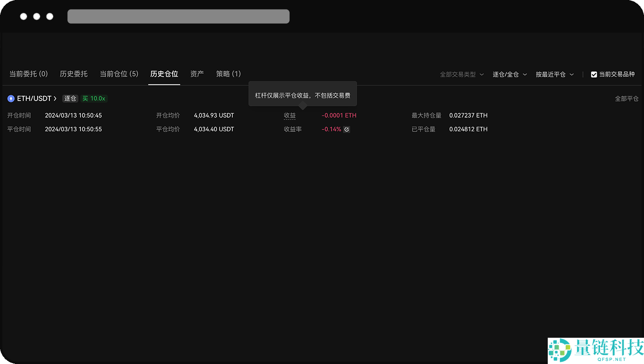Uncheck the 当前交易品种 checkbox
The image size is (644, 364).
pyautogui.click(x=594, y=74)
